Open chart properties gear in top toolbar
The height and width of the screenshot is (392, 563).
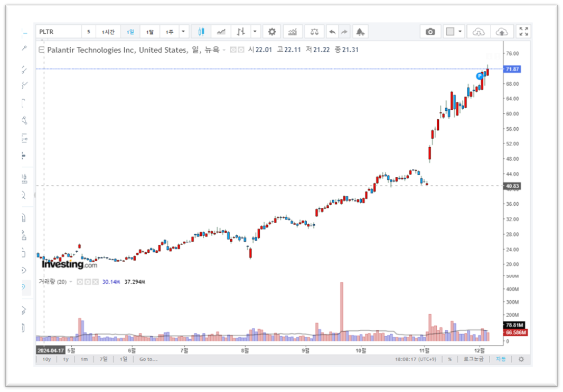click(272, 32)
